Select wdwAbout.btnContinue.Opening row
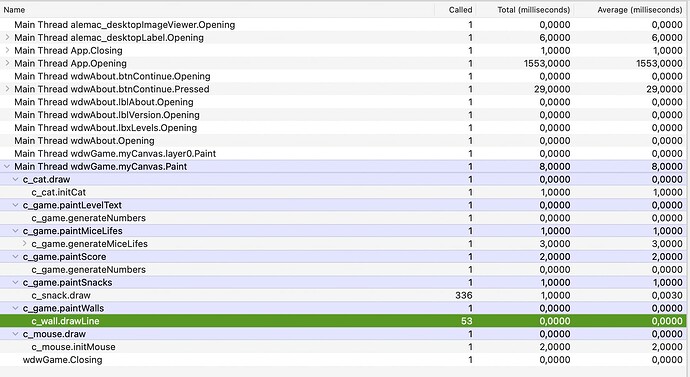The width and height of the screenshot is (690, 377). [343, 76]
